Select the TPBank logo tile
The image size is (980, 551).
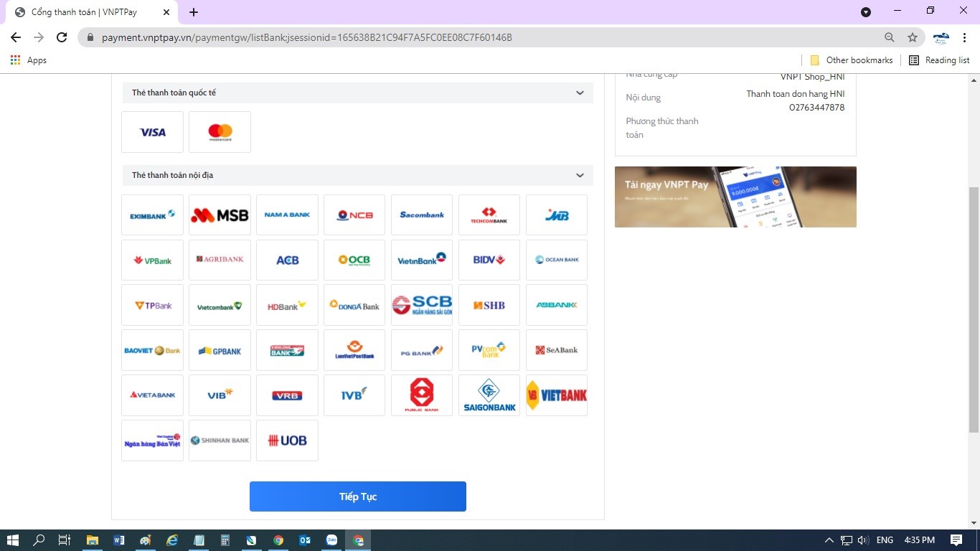click(152, 306)
